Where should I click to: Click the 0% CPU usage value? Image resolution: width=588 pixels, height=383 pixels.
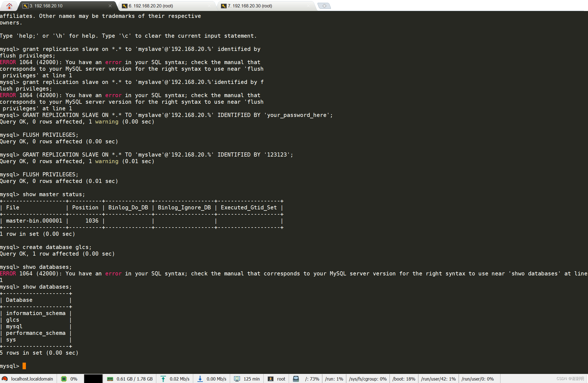click(74, 379)
